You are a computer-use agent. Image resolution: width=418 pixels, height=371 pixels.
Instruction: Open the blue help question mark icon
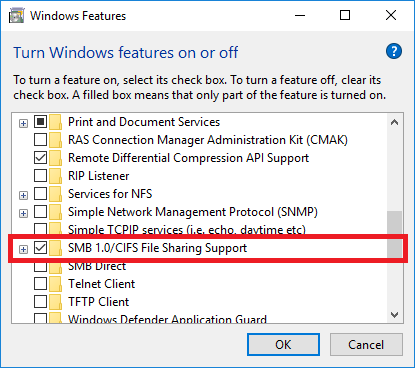[x=394, y=51]
